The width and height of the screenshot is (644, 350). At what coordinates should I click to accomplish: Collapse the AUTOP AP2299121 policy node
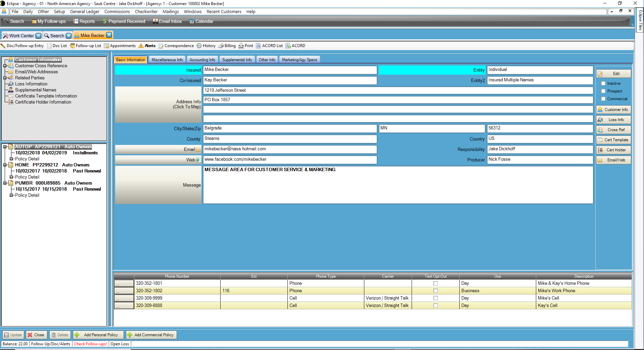pyautogui.click(x=5, y=147)
